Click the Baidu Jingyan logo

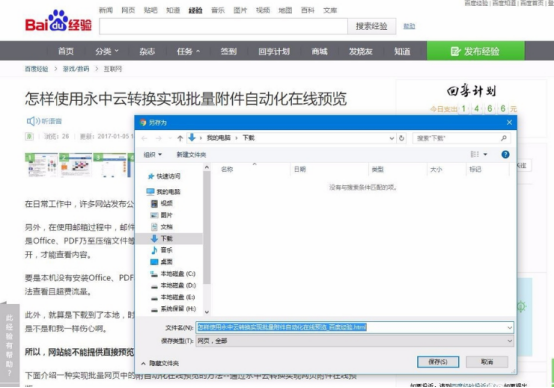coord(59,21)
